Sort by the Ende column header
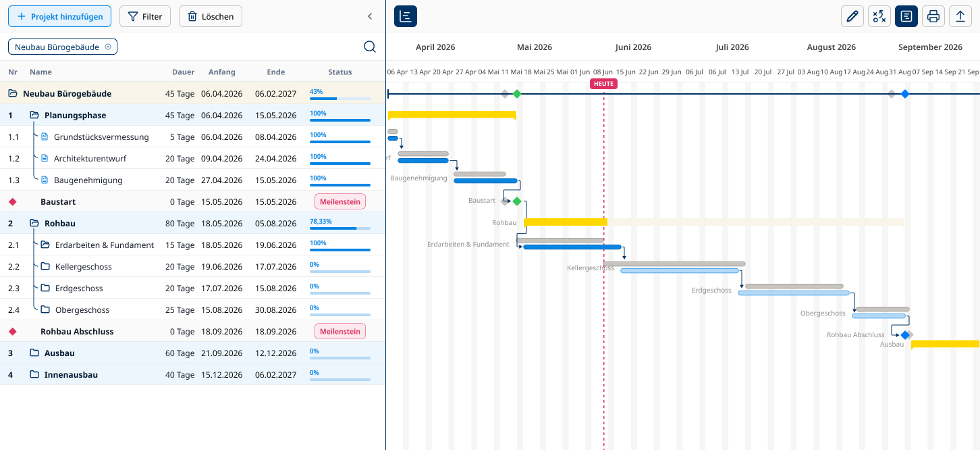The height and width of the screenshot is (450, 980). click(276, 72)
